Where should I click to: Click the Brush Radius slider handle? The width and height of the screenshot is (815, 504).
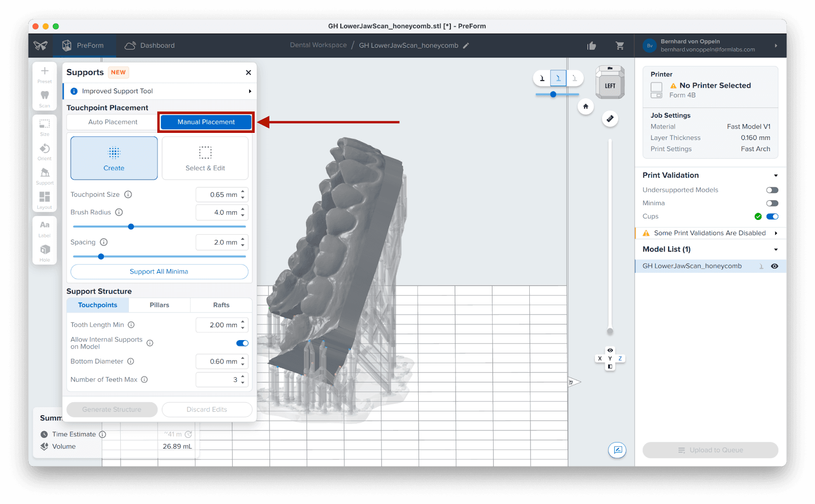coord(131,227)
